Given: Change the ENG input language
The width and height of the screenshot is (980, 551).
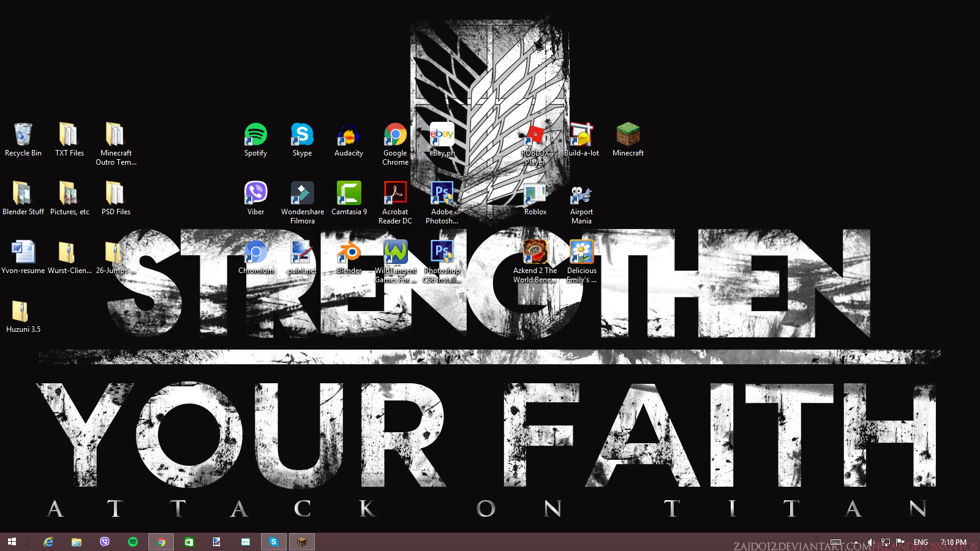Looking at the screenshot, I should pyautogui.click(x=921, y=542).
